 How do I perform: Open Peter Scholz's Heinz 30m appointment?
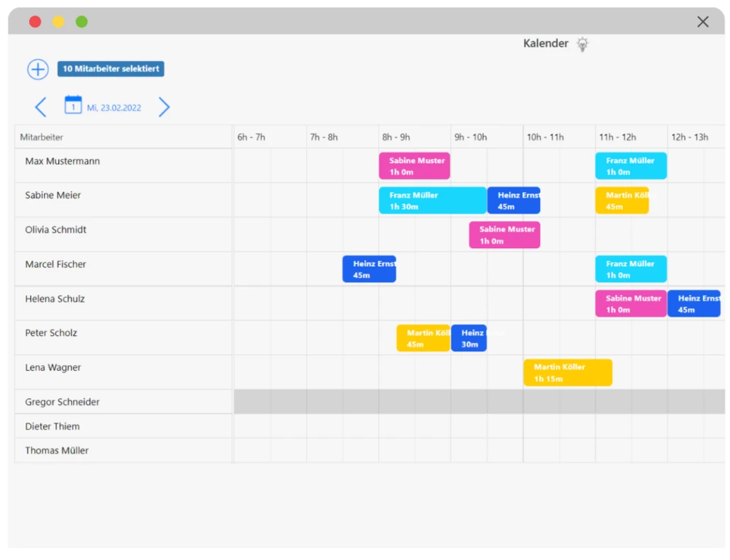(x=468, y=338)
